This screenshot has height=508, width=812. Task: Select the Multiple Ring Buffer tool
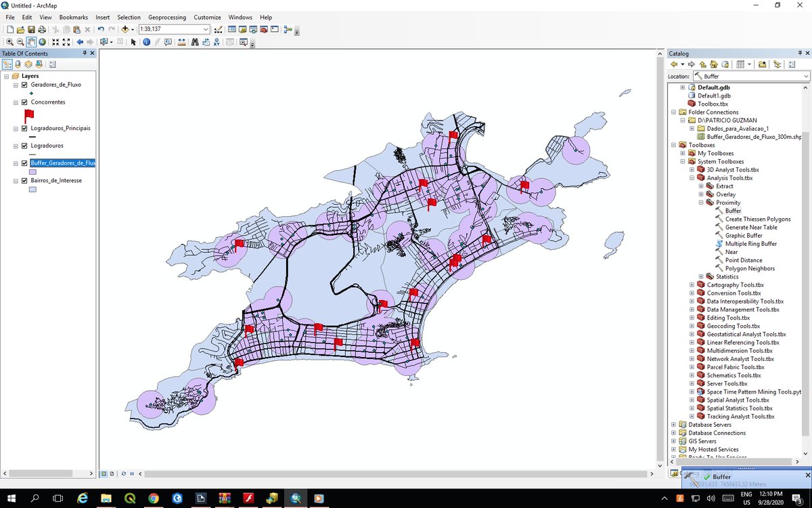[751, 244]
